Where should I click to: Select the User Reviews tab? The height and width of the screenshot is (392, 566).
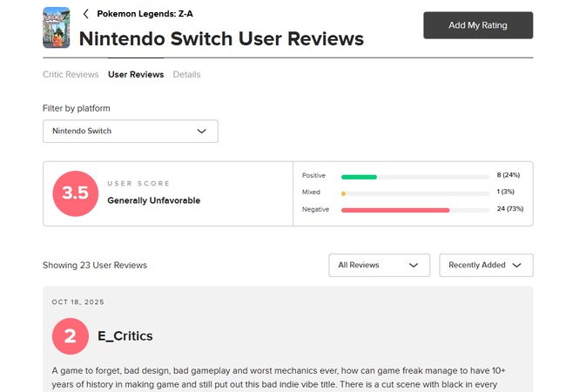pyautogui.click(x=136, y=75)
